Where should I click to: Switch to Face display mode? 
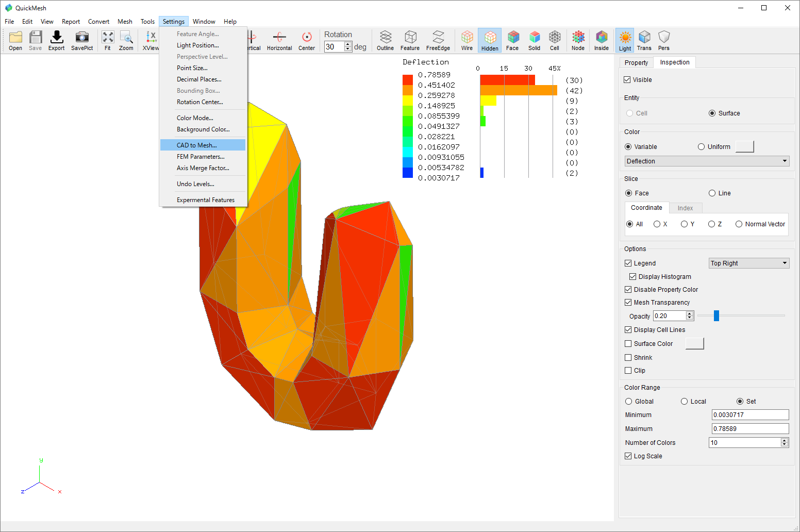pos(512,40)
